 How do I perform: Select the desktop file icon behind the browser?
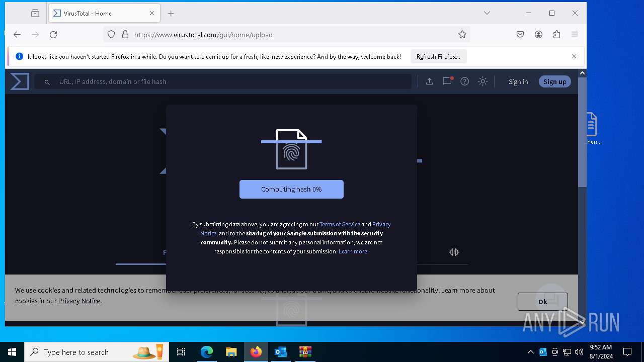tap(592, 129)
